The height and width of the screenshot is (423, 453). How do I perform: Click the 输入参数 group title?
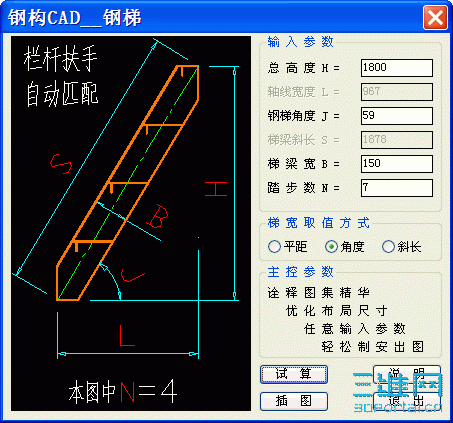300,42
